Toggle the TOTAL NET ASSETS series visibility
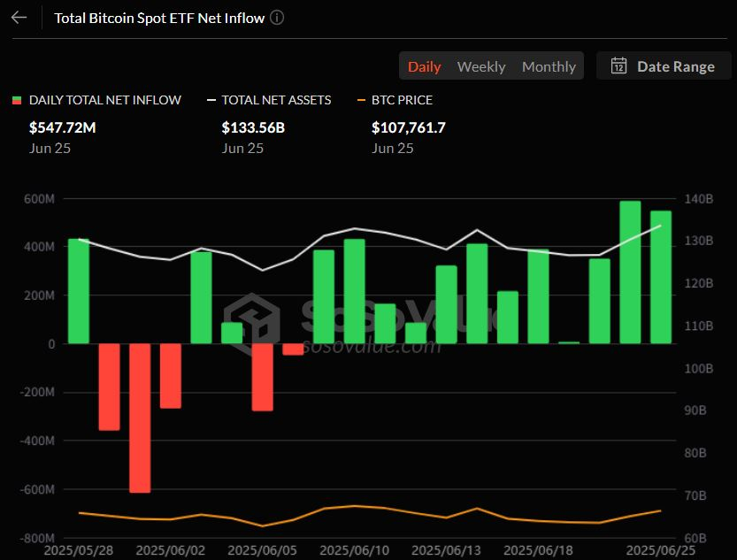The width and height of the screenshot is (737, 560). pos(270,99)
